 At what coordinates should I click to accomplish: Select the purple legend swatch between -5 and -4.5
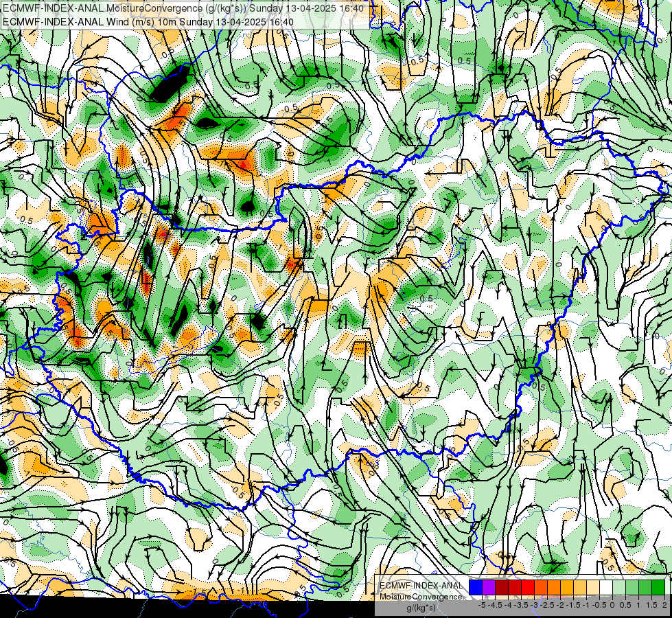tap(489, 588)
